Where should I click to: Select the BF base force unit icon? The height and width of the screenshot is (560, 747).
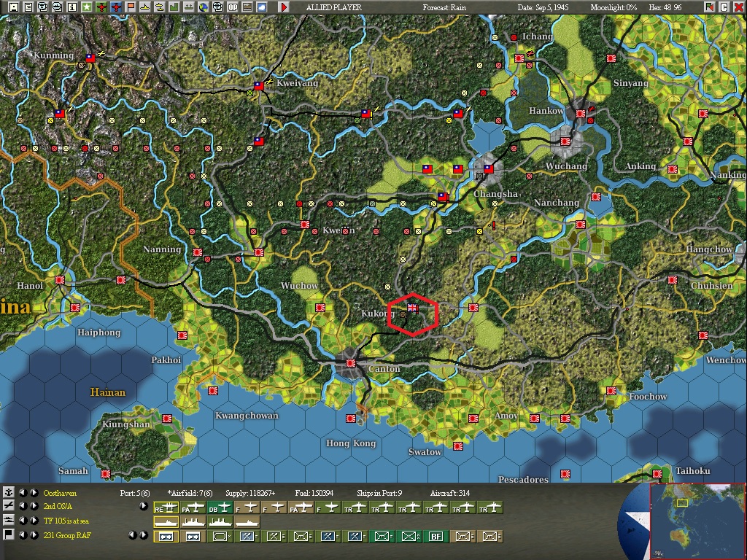[436, 537]
